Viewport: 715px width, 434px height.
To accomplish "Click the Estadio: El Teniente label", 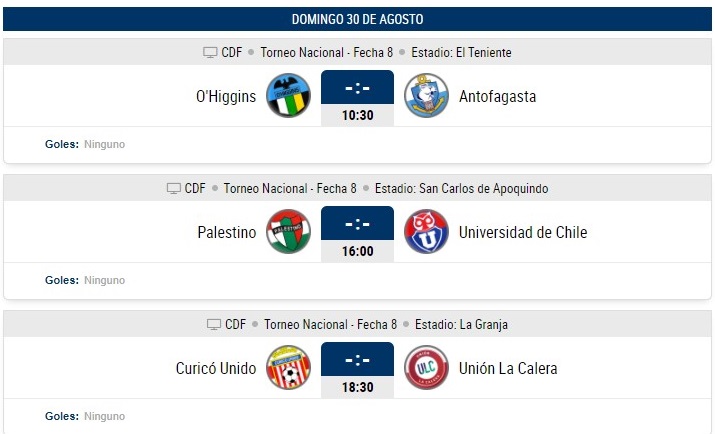I will pos(461,52).
